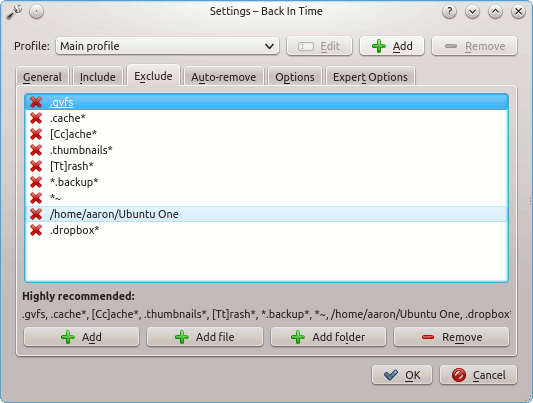Click the red X icon beside *~
This screenshot has height=403, width=533.
coord(36,198)
